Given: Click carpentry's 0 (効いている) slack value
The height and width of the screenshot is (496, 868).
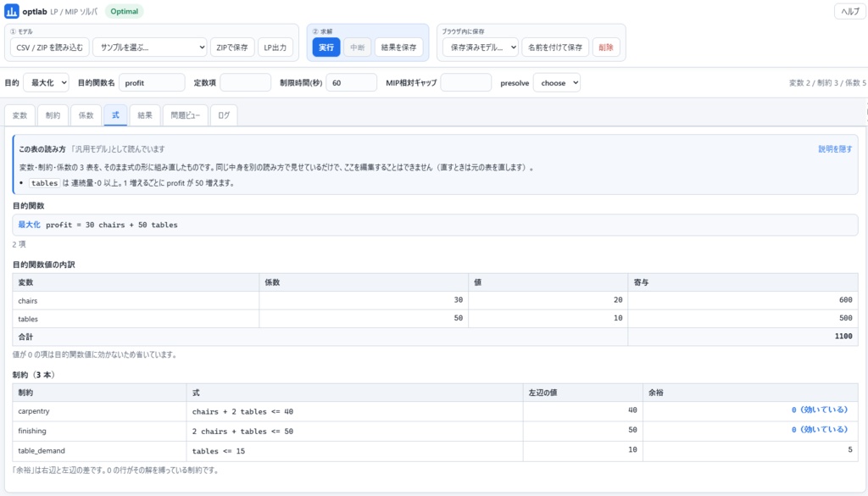Looking at the screenshot, I should (820, 410).
